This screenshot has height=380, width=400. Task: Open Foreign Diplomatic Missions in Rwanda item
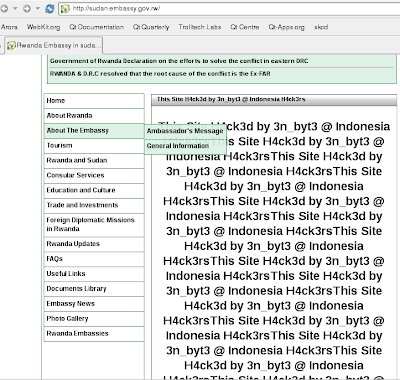[94, 225]
